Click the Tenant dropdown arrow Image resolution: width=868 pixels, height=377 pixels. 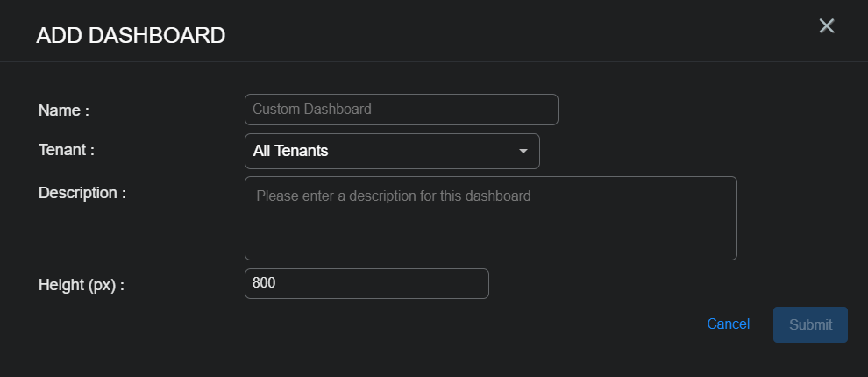pyautogui.click(x=523, y=151)
